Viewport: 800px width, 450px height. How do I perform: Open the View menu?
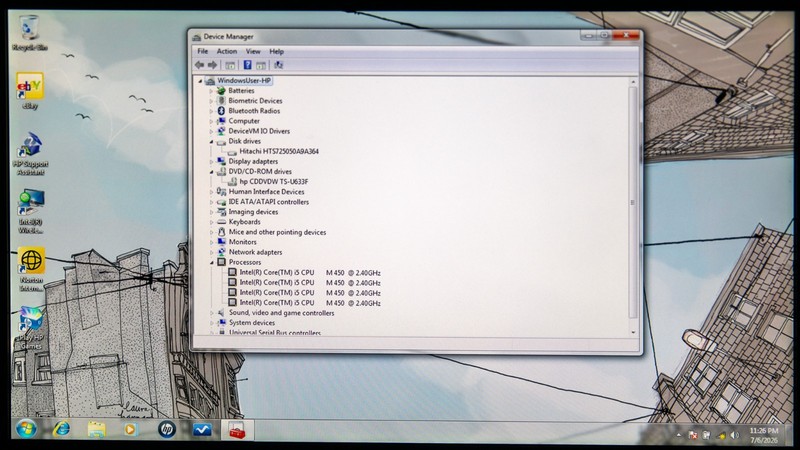click(x=253, y=52)
